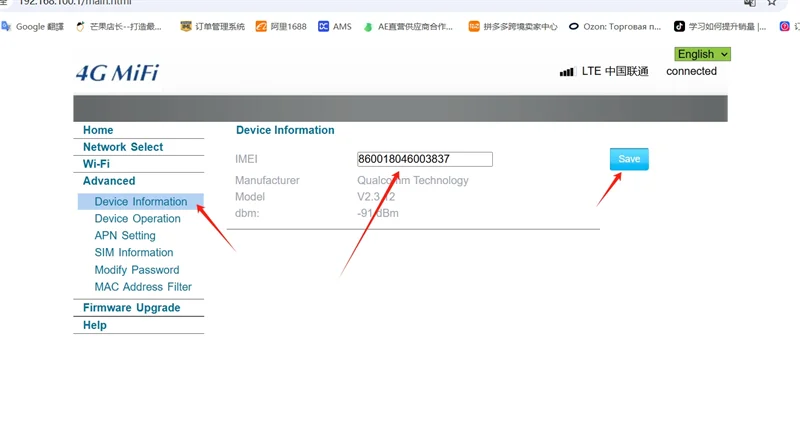800x424 pixels.
Task: Open the Ozon bookmark
Action: pyautogui.click(x=614, y=27)
